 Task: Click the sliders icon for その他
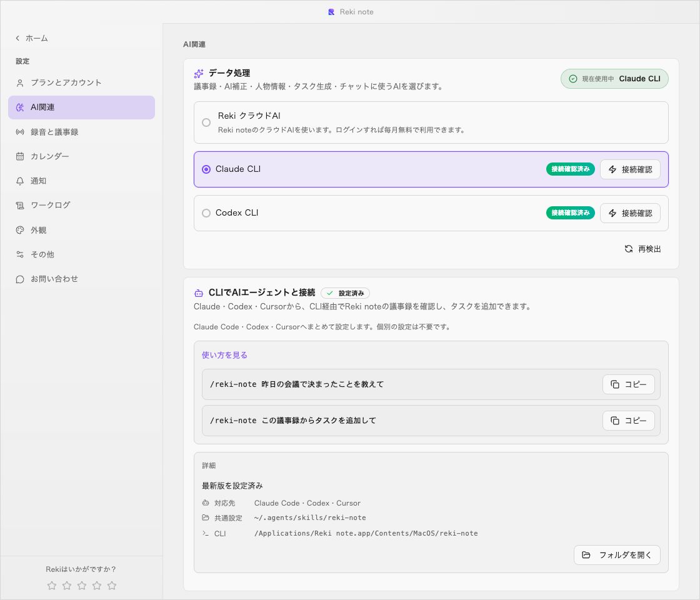pos(19,254)
